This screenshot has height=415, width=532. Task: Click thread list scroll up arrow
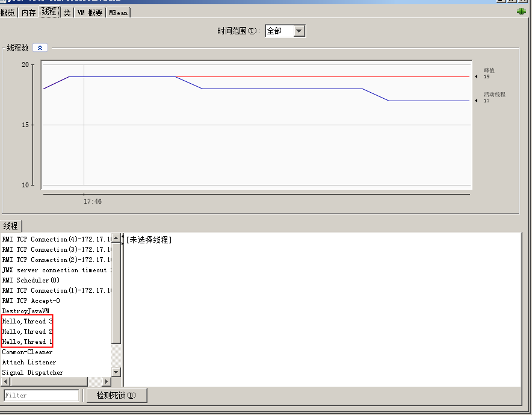tap(116, 238)
